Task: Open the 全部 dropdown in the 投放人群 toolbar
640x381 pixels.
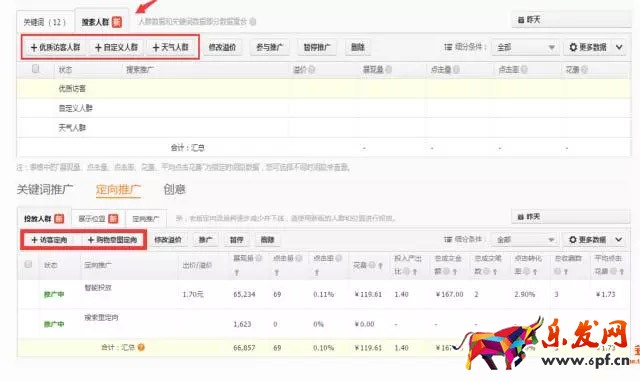Action: click(524, 240)
